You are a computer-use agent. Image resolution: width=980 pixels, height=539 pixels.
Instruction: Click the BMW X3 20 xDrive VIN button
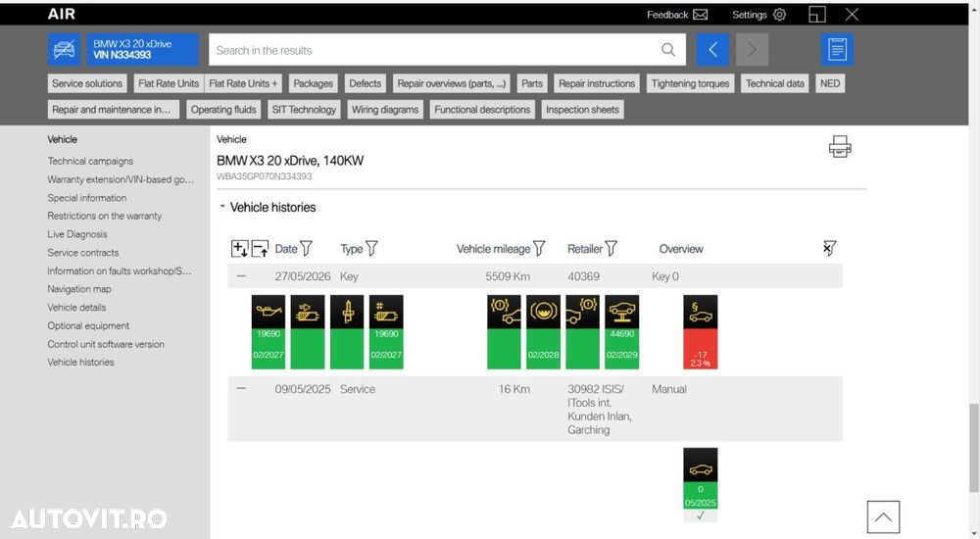click(142, 49)
